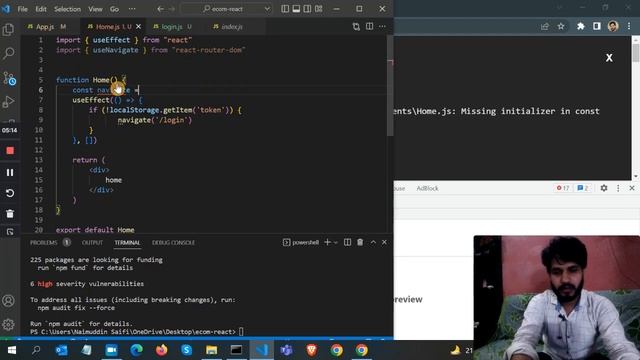
Task: Stop the screen recording with the red square
Action: [10, 151]
